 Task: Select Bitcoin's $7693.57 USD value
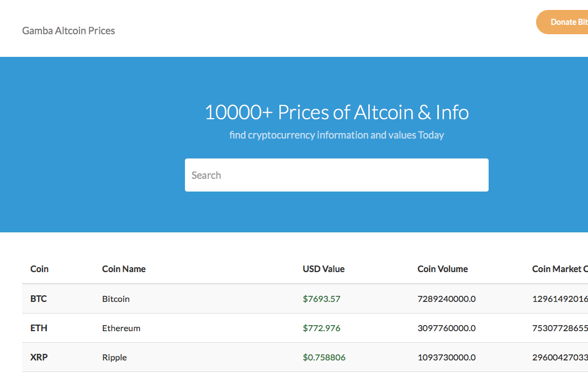[321, 299]
